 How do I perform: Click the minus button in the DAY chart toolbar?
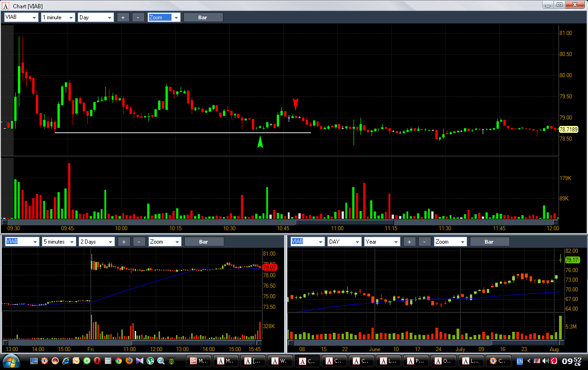(x=424, y=242)
